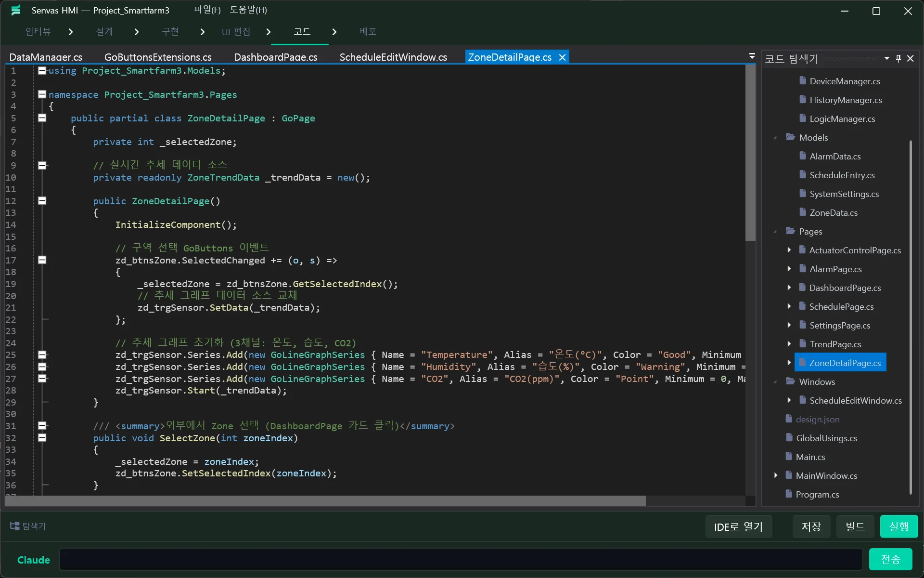Click the design.json file icon

click(788, 419)
